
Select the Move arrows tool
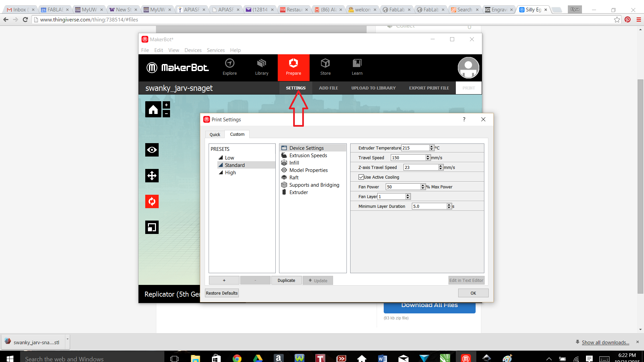(x=152, y=176)
